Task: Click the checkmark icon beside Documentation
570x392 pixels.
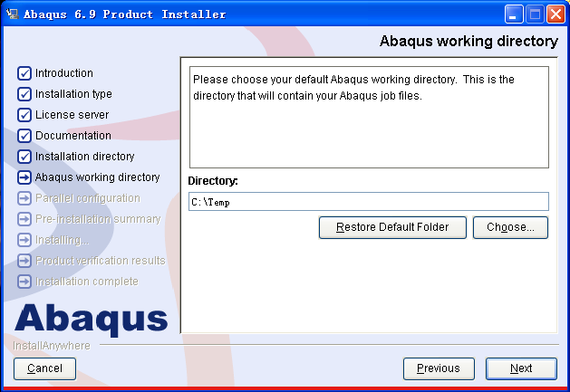Action: point(24,136)
